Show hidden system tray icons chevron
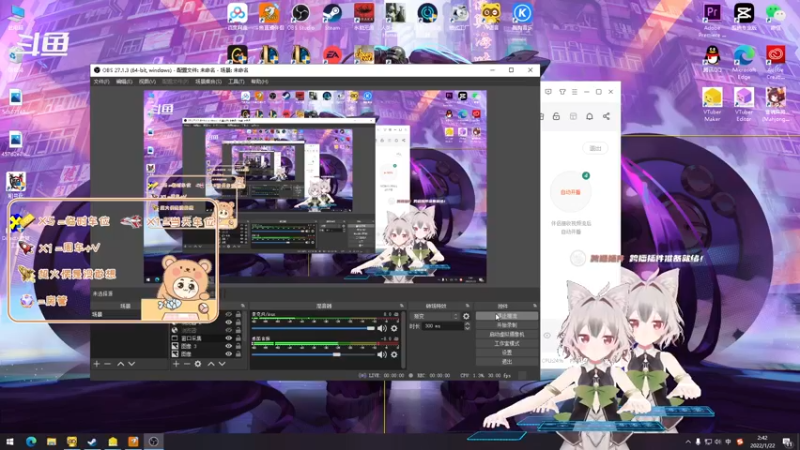 coord(688,442)
